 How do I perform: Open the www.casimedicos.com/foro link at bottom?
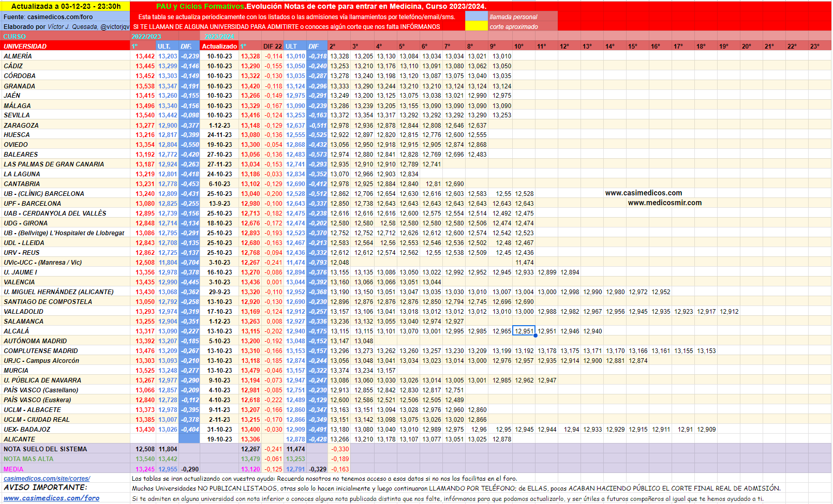pos(51,498)
